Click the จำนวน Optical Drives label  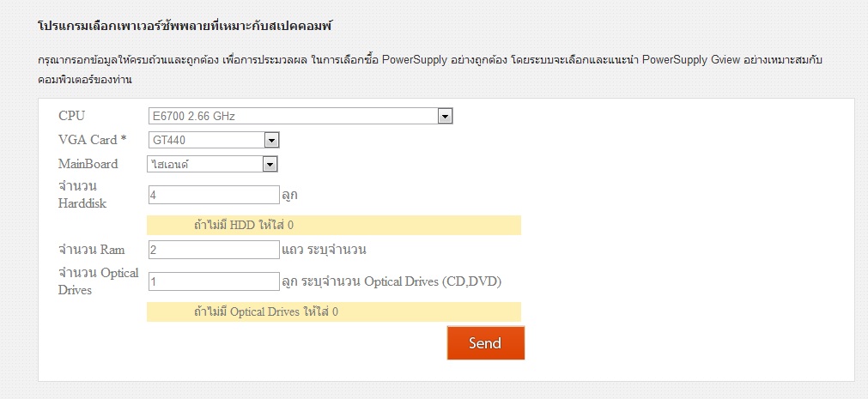click(98, 281)
